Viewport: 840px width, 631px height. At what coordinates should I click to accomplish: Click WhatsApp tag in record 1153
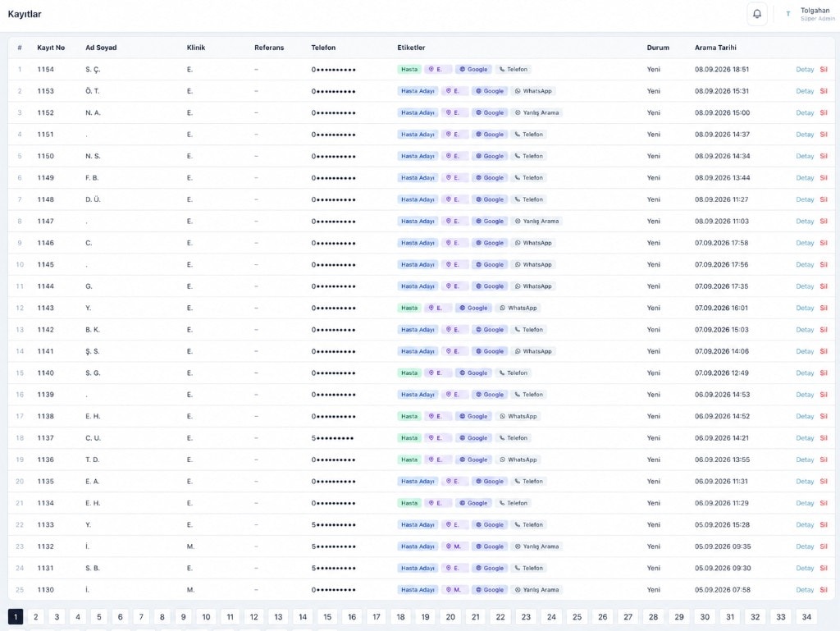[533, 91]
